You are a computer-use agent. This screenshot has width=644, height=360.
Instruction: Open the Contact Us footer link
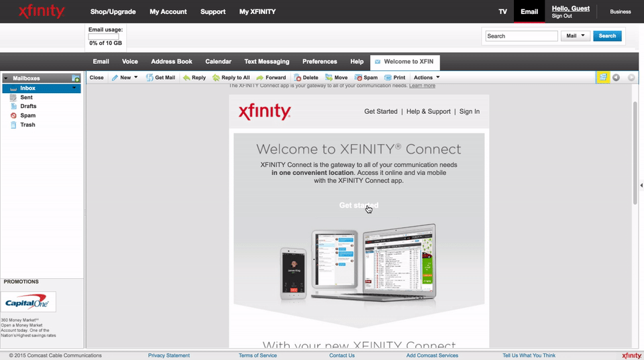341,355
